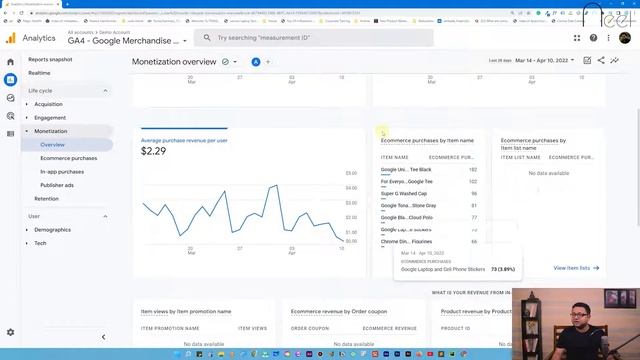Reload the browser page
The width and height of the screenshot is (640, 360).
(21, 13)
